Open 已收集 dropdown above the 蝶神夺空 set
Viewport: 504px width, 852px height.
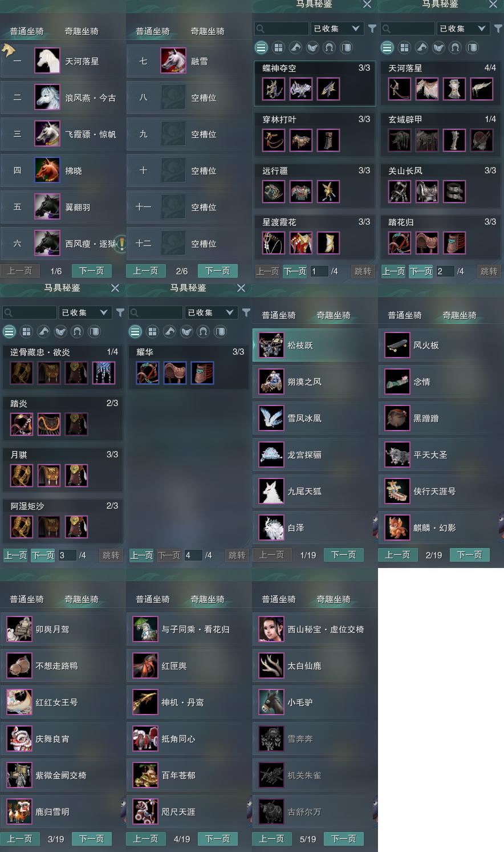338,29
